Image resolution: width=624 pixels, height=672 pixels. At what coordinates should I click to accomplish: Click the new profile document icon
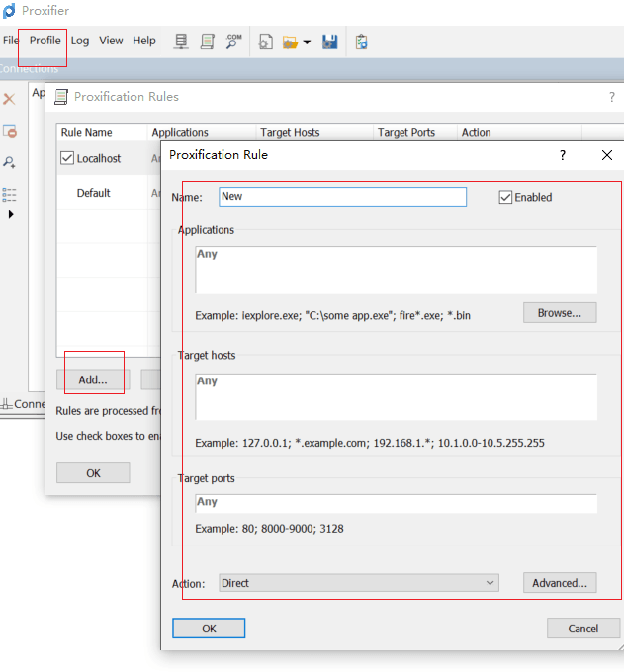[x=265, y=42]
